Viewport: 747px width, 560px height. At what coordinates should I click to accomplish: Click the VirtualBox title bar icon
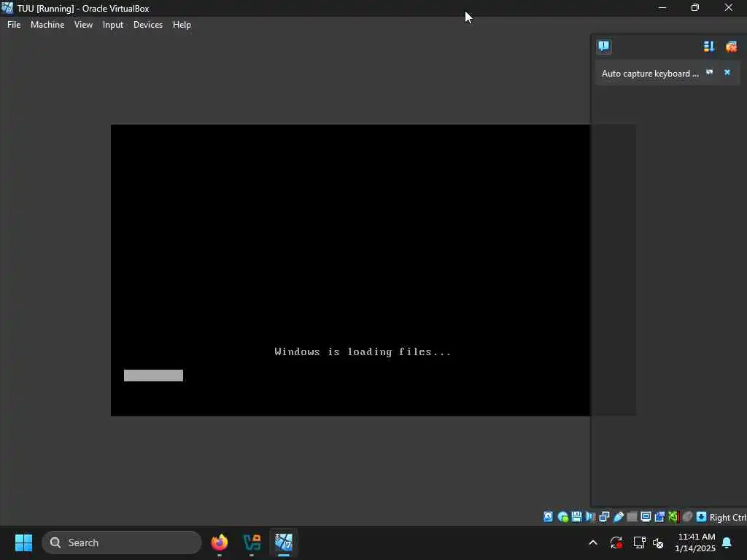7,8
